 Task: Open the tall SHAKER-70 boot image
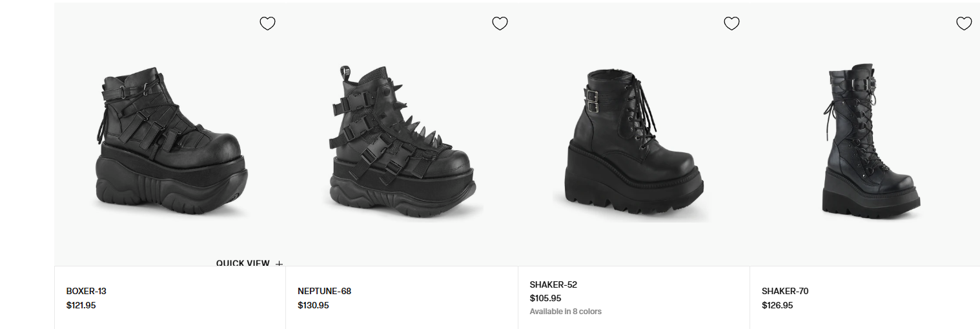pyautogui.click(x=871, y=141)
